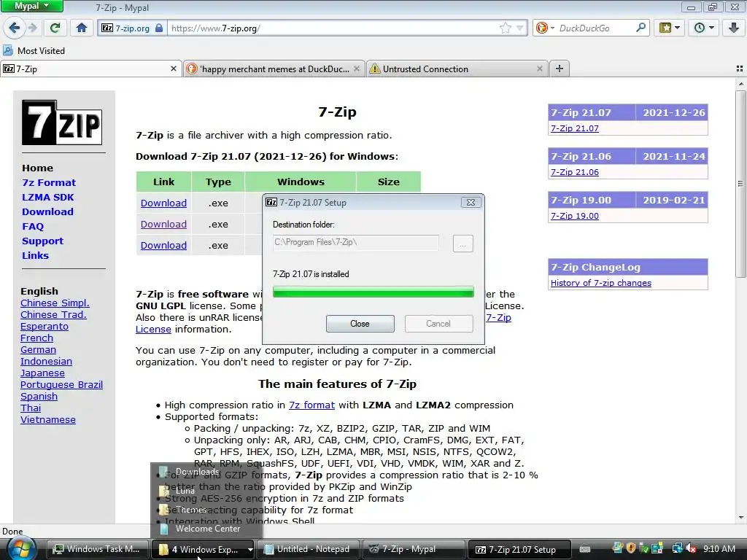Click the 9:10 AM taskbar clock
747x560 pixels.
tap(719, 549)
